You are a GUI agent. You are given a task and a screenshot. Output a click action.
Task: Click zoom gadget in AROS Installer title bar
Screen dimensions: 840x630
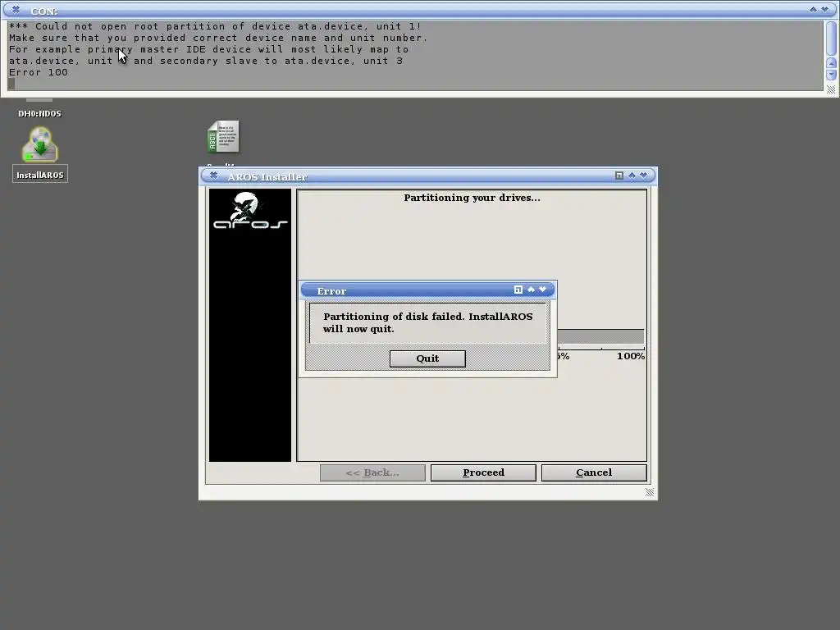click(x=619, y=176)
